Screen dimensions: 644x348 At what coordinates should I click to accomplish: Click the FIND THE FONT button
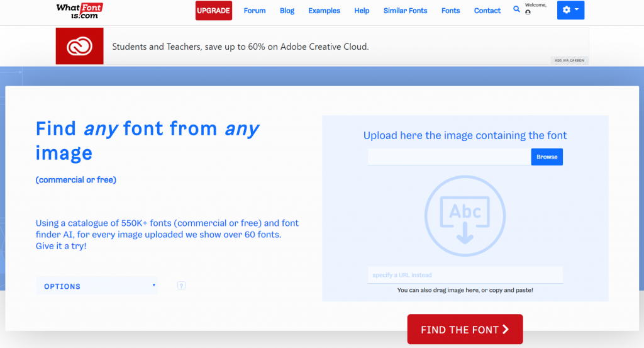click(465, 329)
